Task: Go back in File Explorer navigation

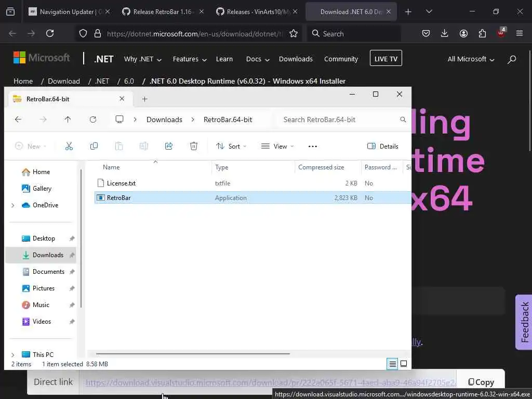Action: [18, 119]
